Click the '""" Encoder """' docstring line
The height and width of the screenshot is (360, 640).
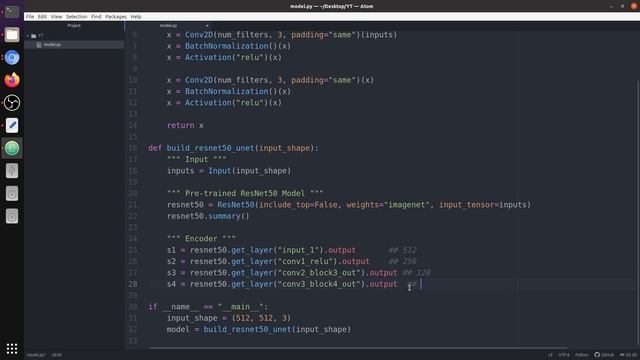coord(201,239)
